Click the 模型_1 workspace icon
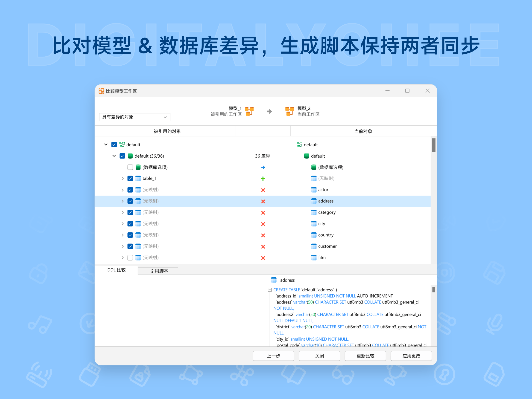 (249, 111)
